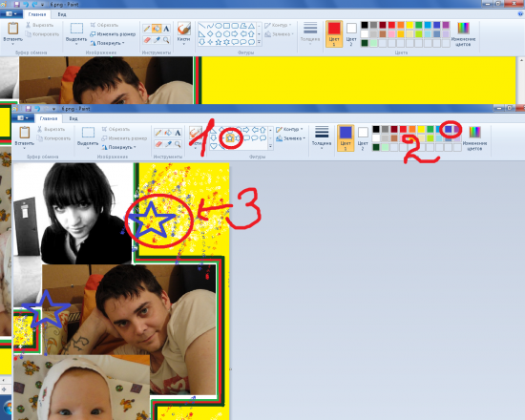525x420 pixels.
Task: Click Выделить selection button in front window
Action: click(x=88, y=138)
